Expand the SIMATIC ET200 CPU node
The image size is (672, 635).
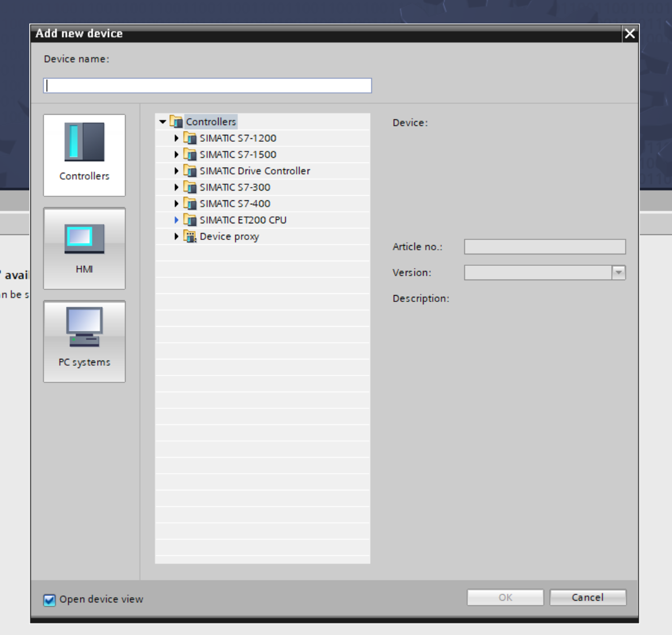point(176,220)
